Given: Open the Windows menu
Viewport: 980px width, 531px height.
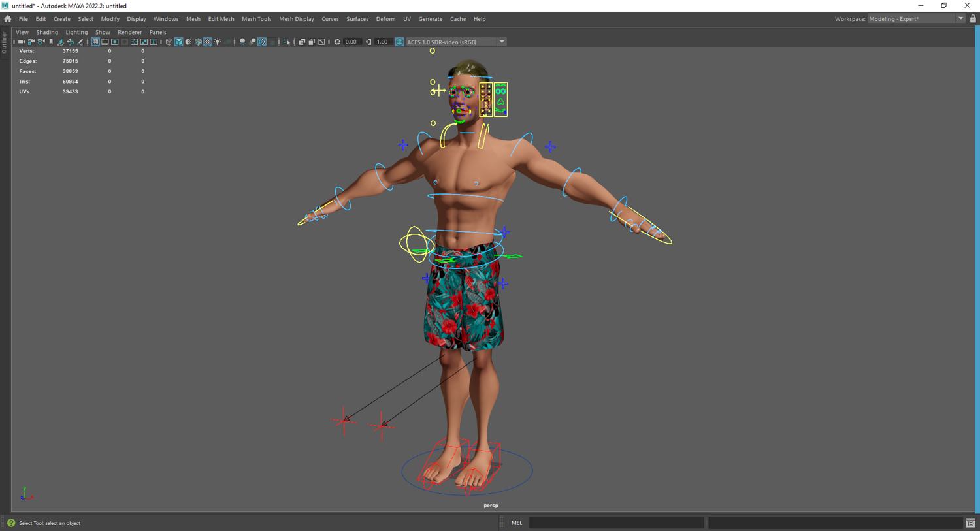Looking at the screenshot, I should [166, 19].
